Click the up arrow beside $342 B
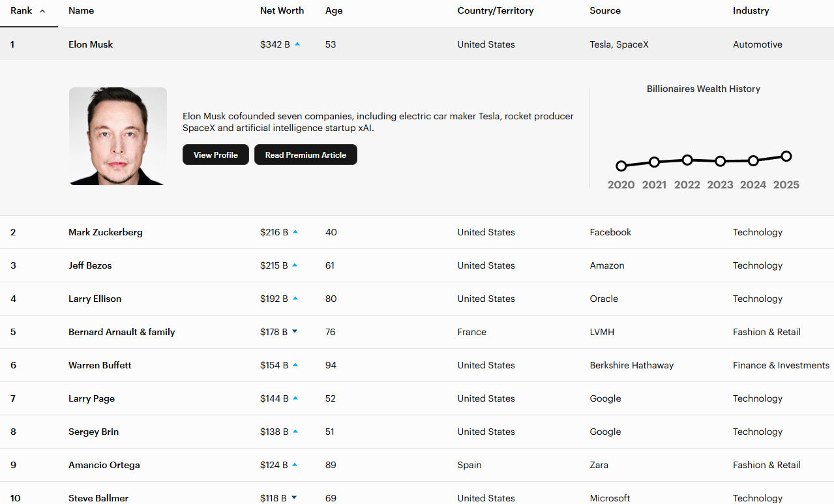 (x=297, y=44)
